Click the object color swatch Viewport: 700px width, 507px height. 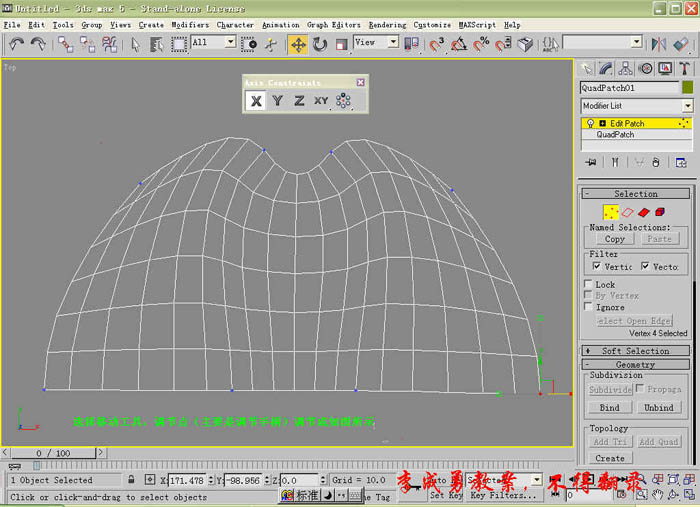pos(688,87)
